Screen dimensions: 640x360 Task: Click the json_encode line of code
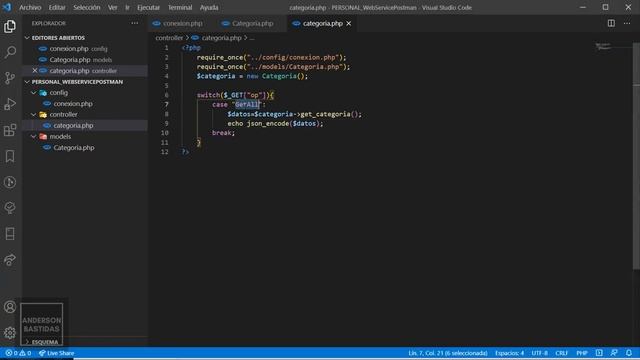275,124
